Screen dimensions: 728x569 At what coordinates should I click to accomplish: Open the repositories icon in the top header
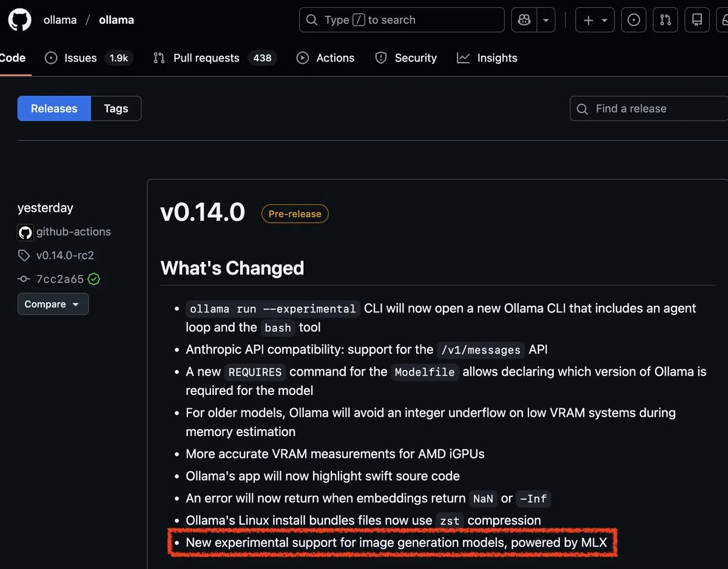pyautogui.click(x=697, y=20)
